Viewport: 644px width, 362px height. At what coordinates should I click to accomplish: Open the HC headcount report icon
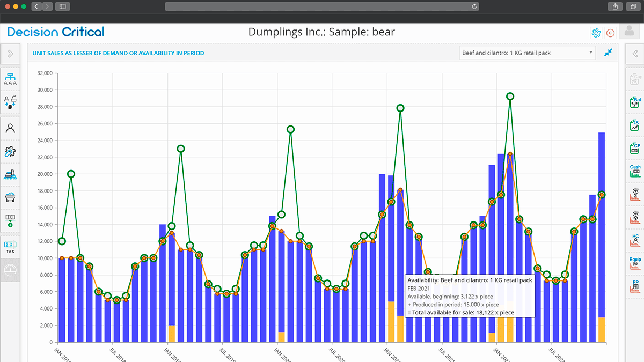635,239
